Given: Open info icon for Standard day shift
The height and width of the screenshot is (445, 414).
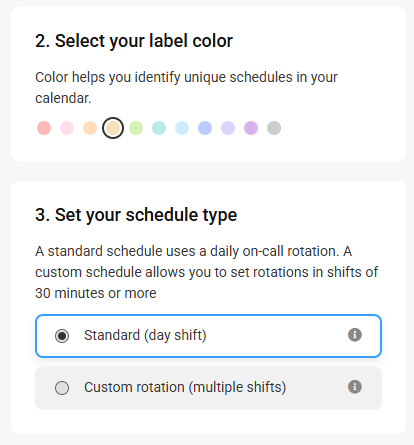Looking at the screenshot, I should coord(355,335).
